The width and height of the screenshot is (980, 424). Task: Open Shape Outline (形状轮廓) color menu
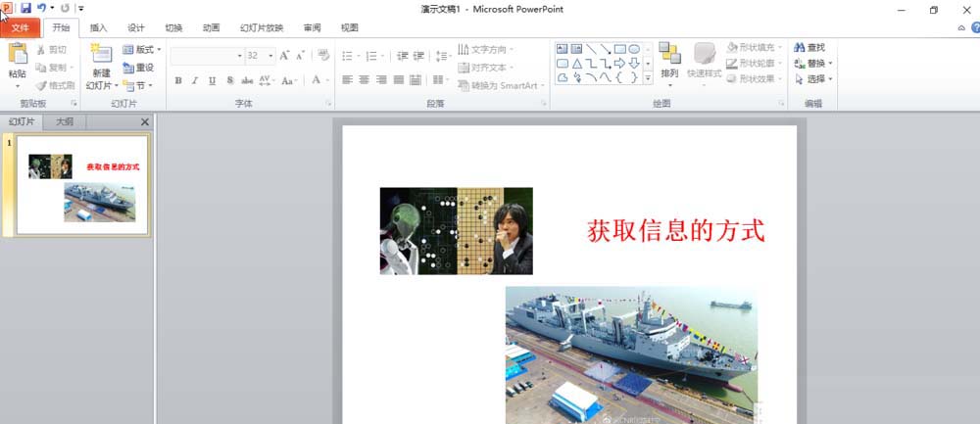coord(755,63)
